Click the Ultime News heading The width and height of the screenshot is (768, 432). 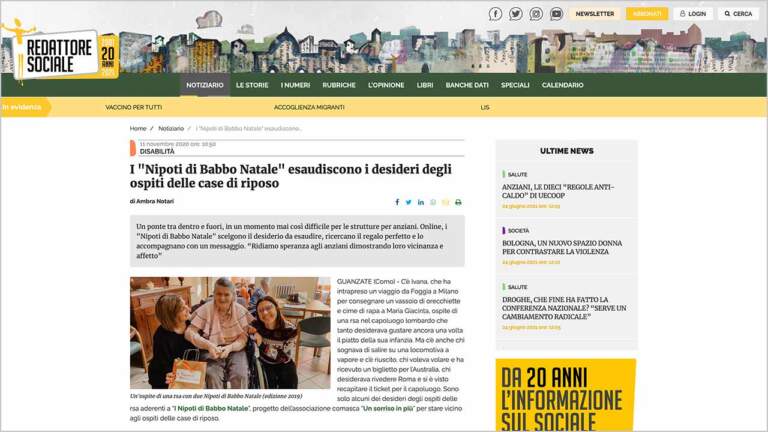[567, 151]
